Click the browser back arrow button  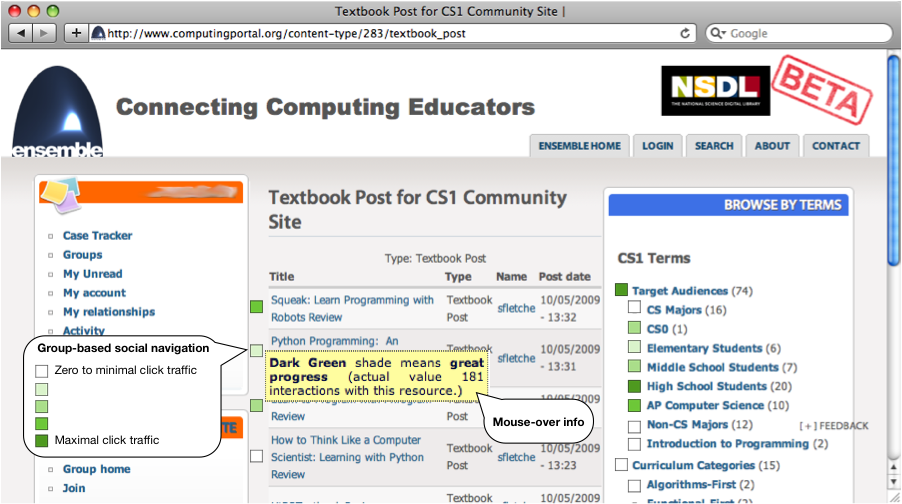(x=21, y=33)
